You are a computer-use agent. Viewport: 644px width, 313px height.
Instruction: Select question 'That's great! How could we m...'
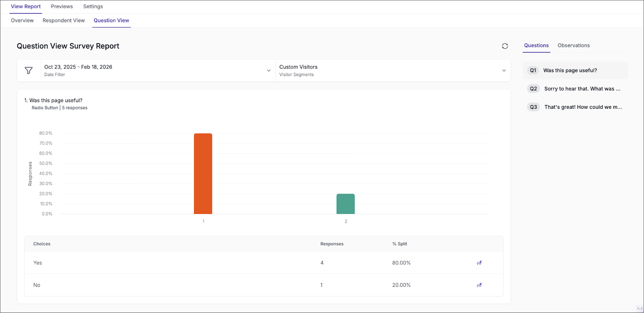(x=583, y=107)
